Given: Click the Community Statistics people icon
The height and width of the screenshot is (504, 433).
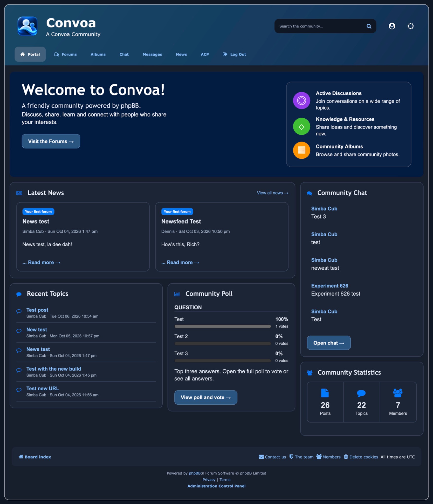Looking at the screenshot, I should (x=310, y=373).
